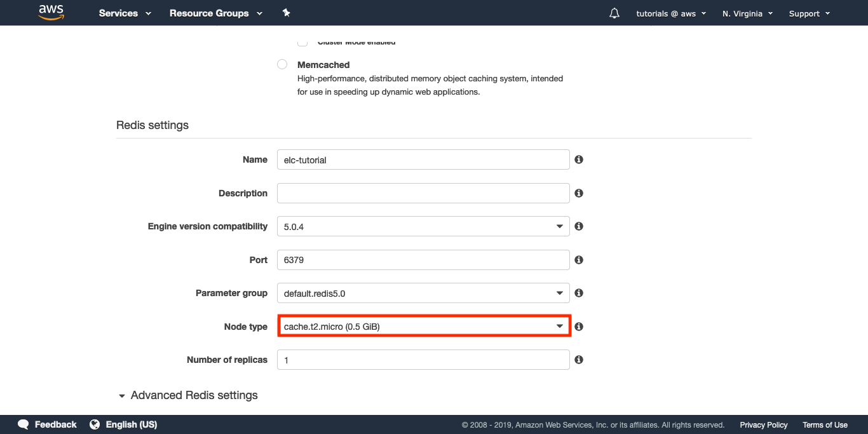Open the Services menu
868x434 pixels.
(x=125, y=13)
